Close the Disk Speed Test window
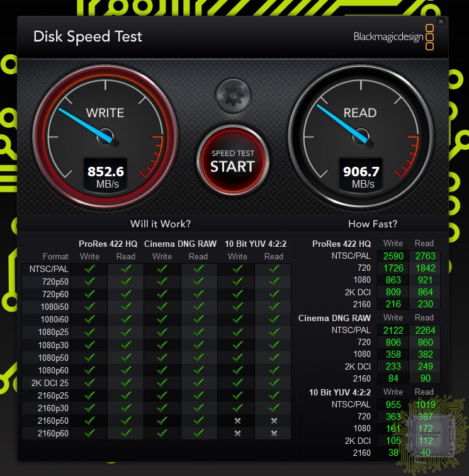 [441, 22]
